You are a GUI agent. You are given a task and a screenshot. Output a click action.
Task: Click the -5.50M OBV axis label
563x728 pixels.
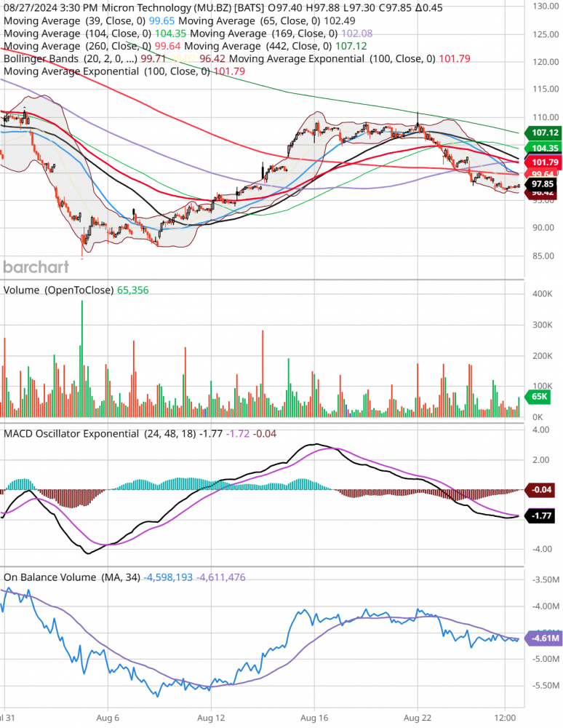pos(545,686)
